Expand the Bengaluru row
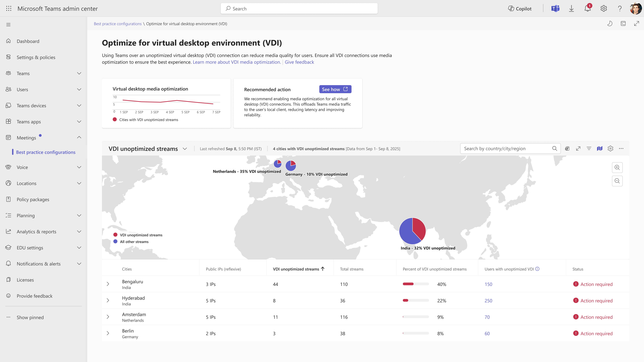This screenshot has width=644, height=362. 108,284
